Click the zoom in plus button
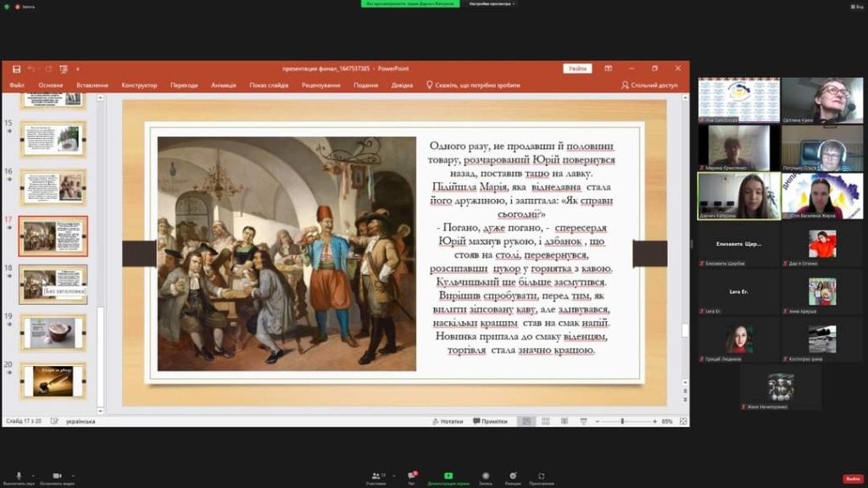This screenshot has width=868, height=488. pos(655,422)
